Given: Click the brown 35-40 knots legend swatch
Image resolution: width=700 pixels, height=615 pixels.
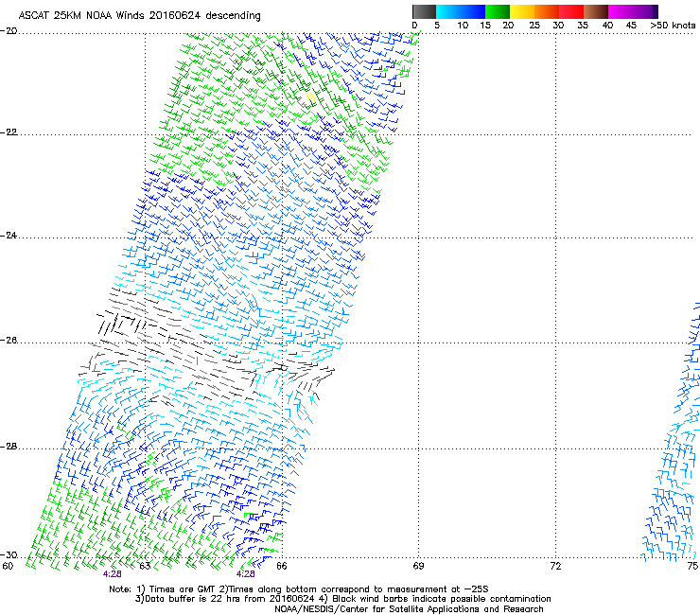Looking at the screenshot, I should pos(596,11).
